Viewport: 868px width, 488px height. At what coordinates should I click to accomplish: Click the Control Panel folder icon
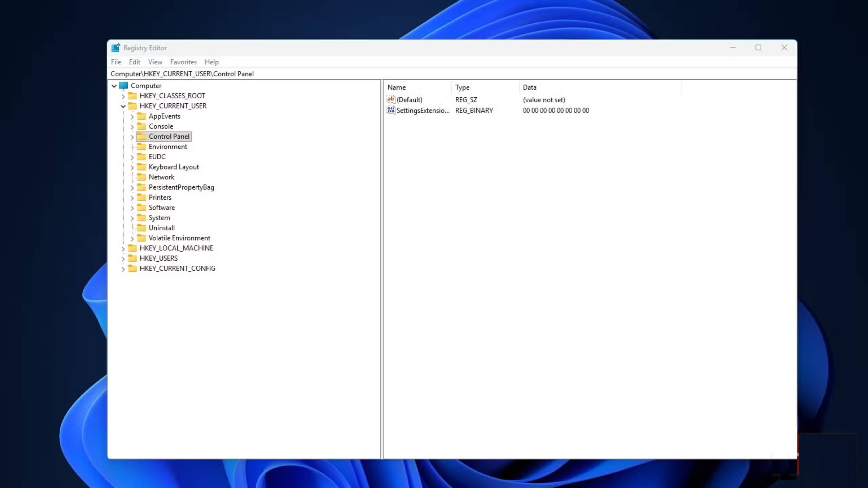pyautogui.click(x=141, y=136)
